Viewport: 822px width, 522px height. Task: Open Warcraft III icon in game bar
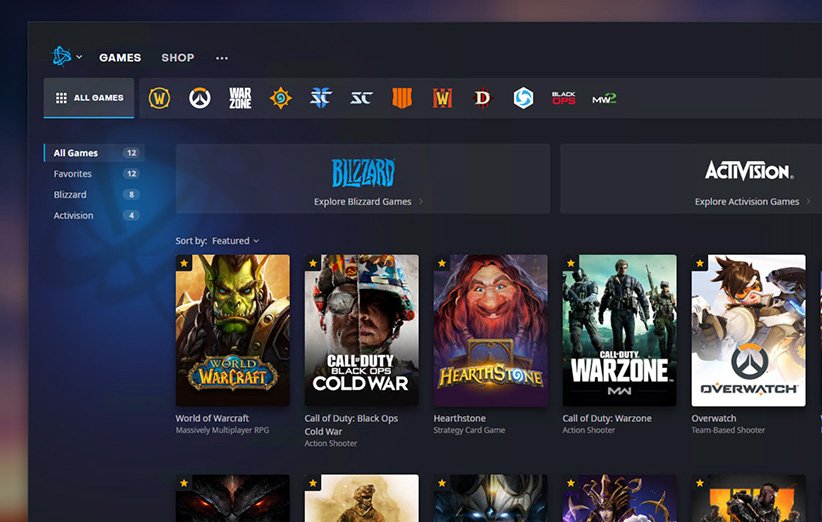[442, 98]
